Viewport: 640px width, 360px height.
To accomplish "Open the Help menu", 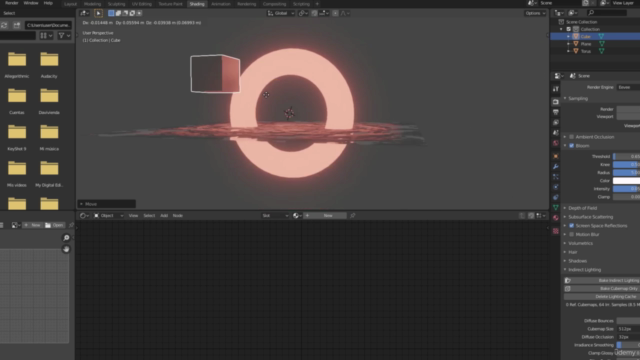I will tap(48, 3).
